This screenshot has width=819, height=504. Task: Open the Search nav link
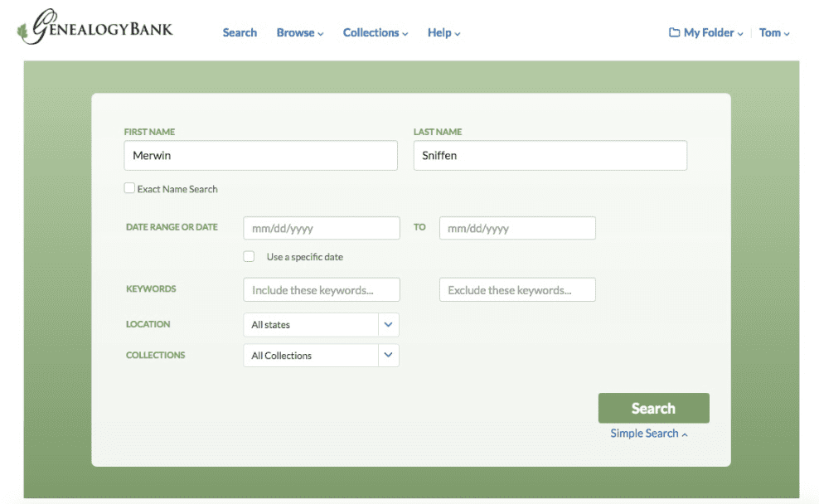[240, 32]
